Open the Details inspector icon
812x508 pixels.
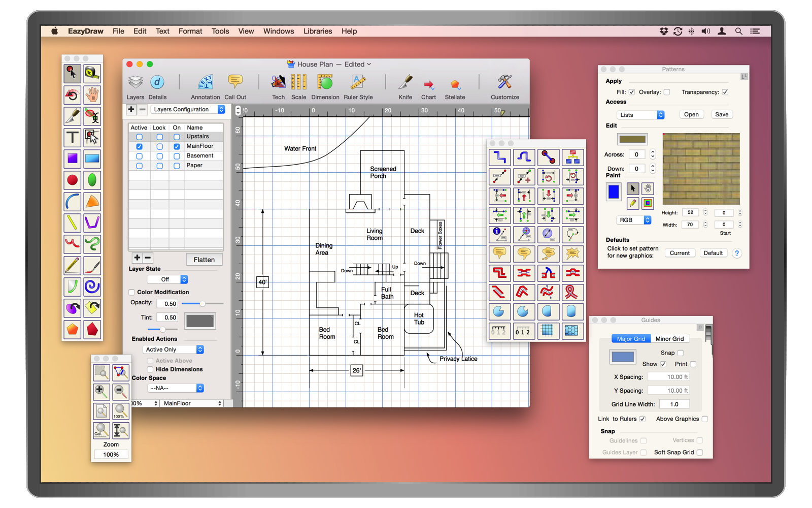coord(157,87)
